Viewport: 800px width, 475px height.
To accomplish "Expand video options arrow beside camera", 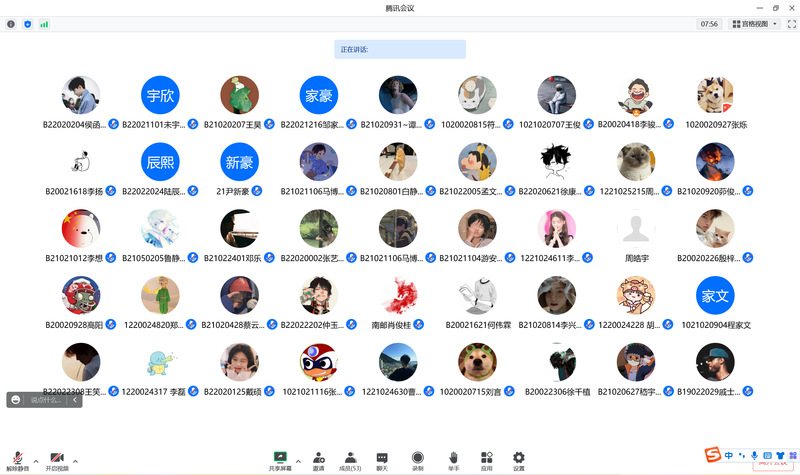I will pos(75,461).
